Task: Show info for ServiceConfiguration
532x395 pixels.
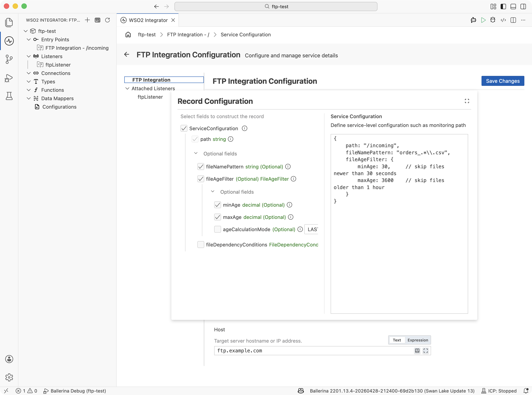Action: tap(244, 128)
